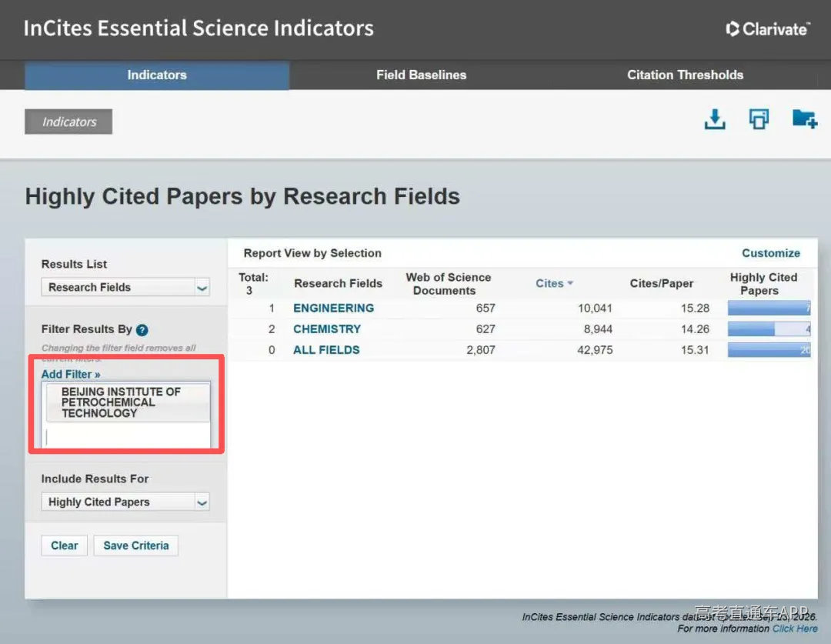Click the cites value 8,944
This screenshot has height=644, width=831.
tap(598, 329)
